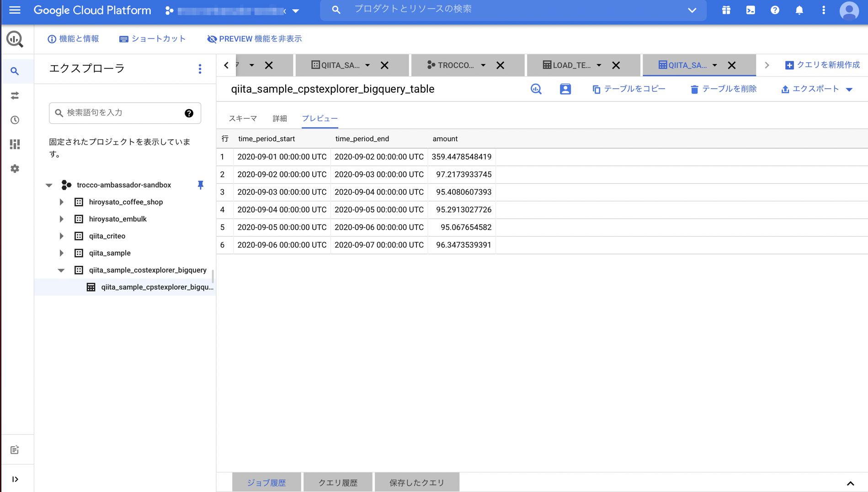
Task: Switch to the Details tab
Action: pos(280,118)
